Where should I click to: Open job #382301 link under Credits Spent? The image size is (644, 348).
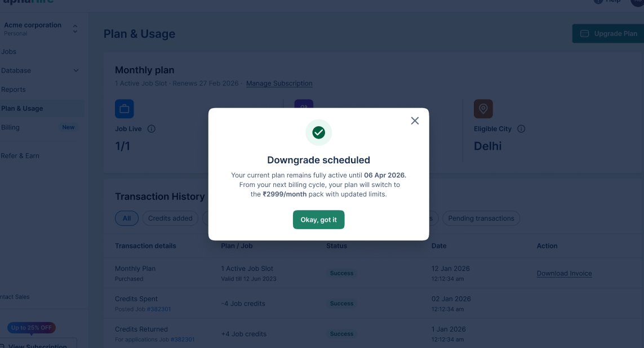coord(159,309)
